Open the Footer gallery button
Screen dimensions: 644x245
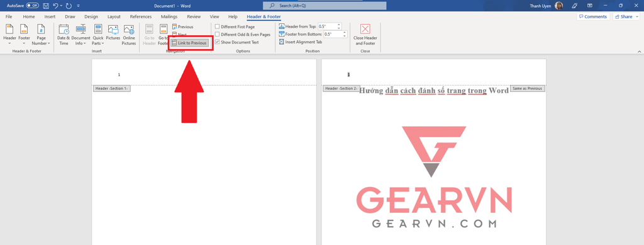click(25, 35)
